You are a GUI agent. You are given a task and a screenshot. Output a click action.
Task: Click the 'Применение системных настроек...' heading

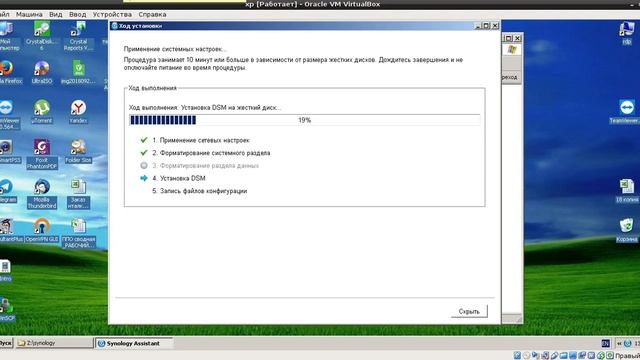click(x=175, y=49)
